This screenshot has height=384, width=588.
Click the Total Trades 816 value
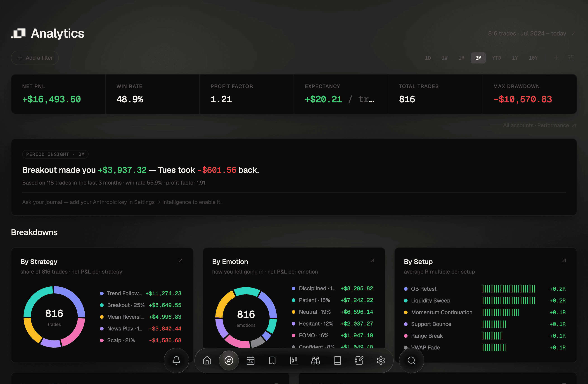[x=407, y=99]
